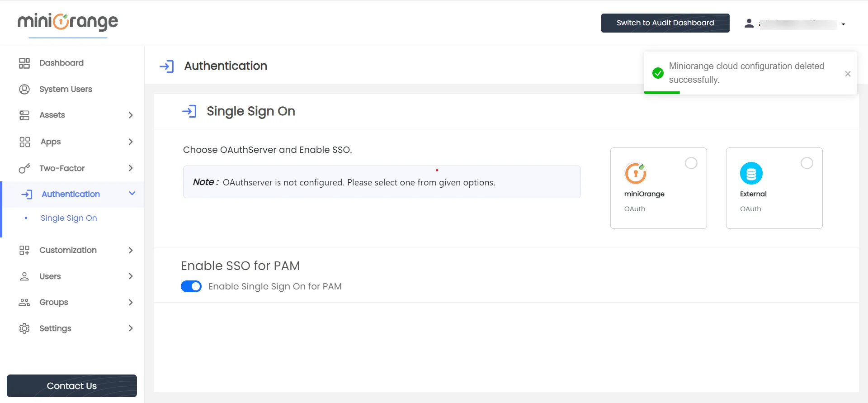Toggle Enable Single Sign On for PAM
The image size is (868, 403).
tap(191, 286)
